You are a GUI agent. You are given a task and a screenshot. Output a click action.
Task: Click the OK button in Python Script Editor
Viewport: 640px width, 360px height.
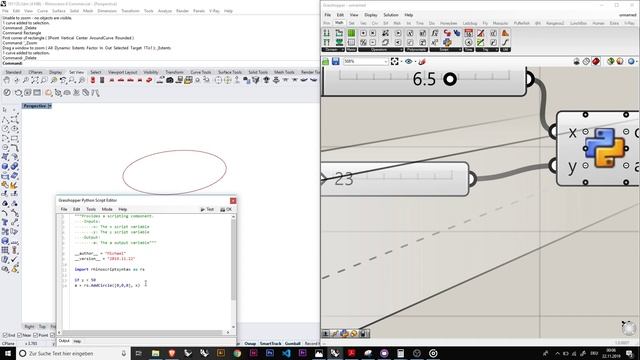point(226,209)
